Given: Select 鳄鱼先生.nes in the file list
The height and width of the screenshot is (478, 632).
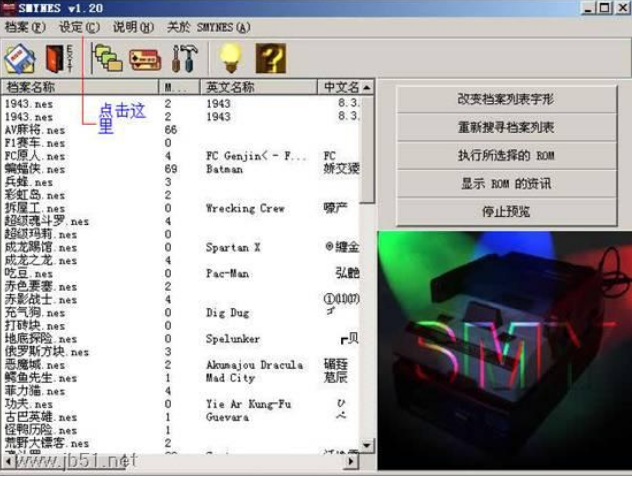Looking at the screenshot, I should (41, 378).
